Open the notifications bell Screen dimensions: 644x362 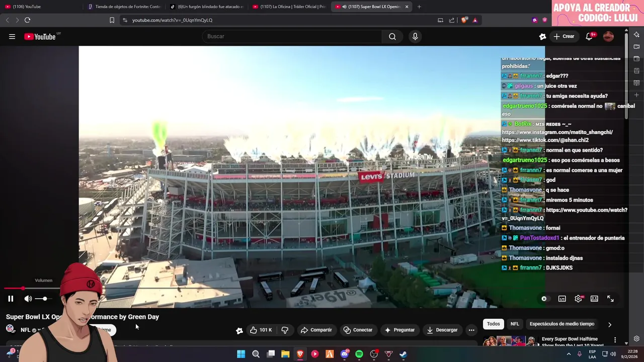click(x=589, y=36)
